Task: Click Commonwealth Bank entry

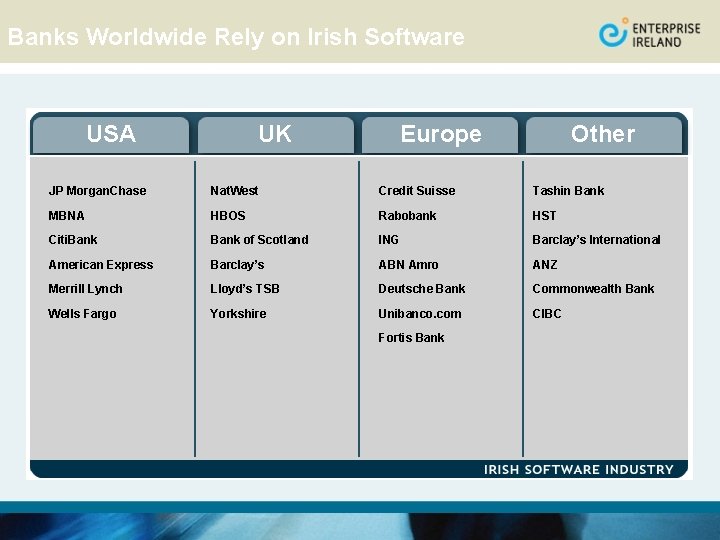Action: [593, 289]
